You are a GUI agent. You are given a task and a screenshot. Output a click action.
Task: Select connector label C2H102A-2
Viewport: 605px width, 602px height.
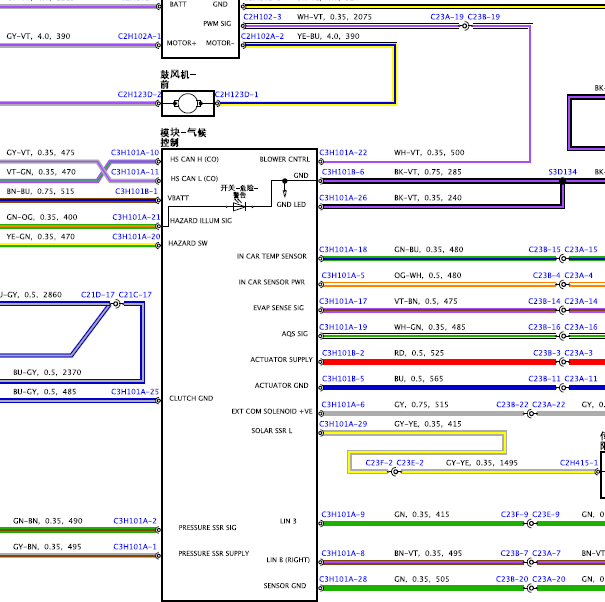(262, 36)
